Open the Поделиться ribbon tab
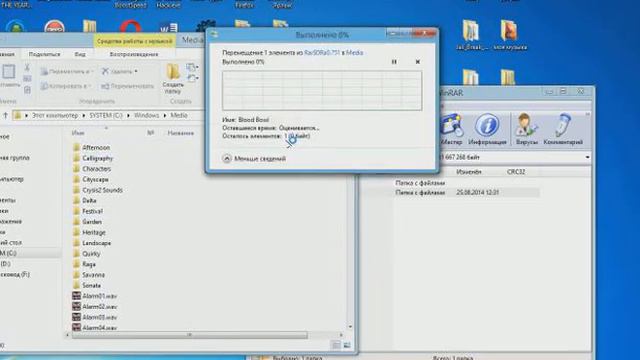This screenshot has height=360, width=640. 44,54
